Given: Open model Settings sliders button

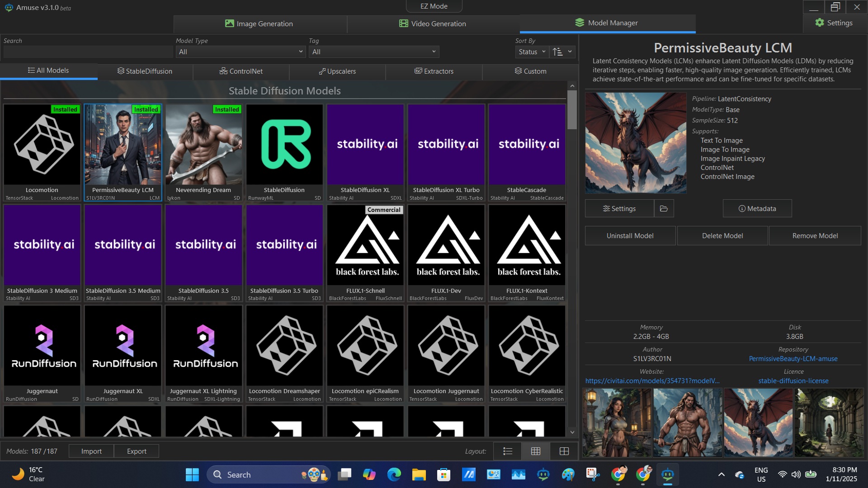Looking at the screenshot, I should coord(619,209).
